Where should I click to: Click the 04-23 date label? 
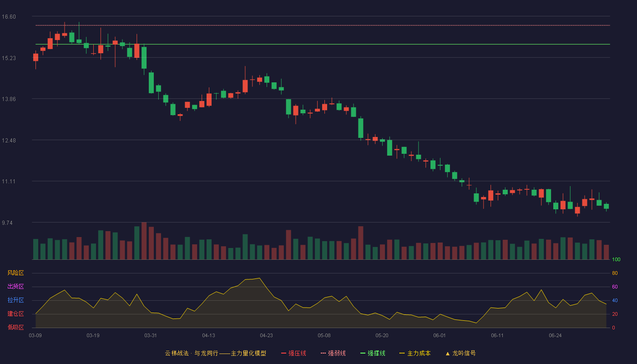266,335
